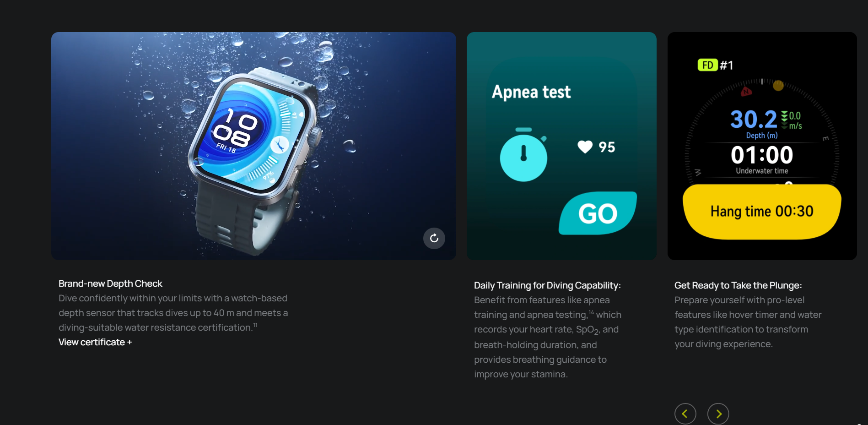
Task: Click the Apnea test card title
Action: [x=531, y=92]
